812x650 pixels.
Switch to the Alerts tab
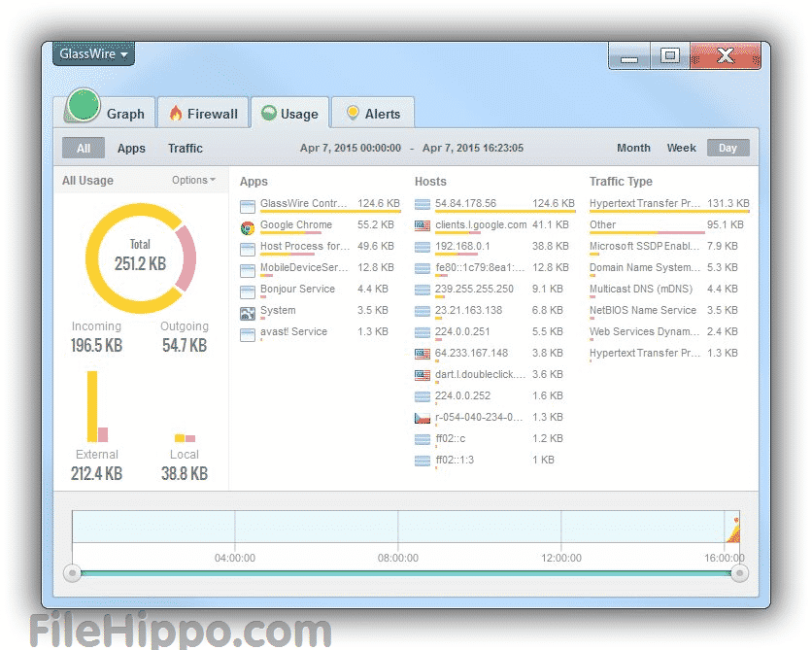click(373, 114)
